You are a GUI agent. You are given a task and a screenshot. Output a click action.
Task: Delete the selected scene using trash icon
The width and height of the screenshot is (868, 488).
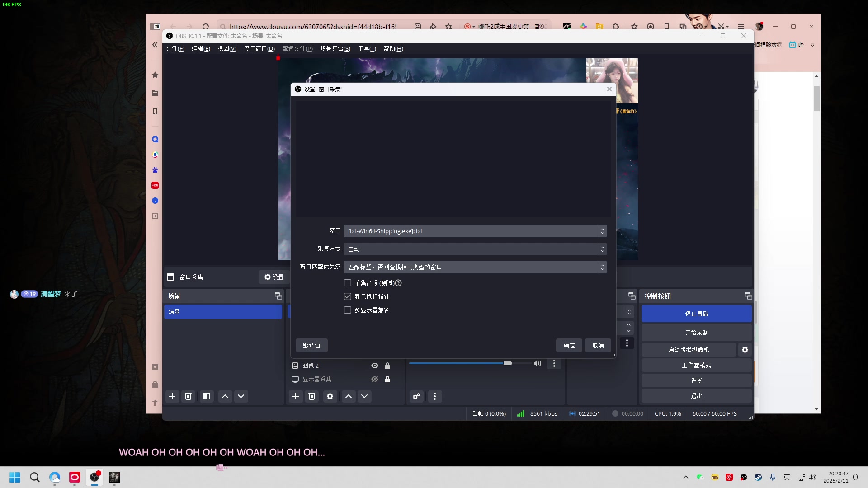[189, 396]
